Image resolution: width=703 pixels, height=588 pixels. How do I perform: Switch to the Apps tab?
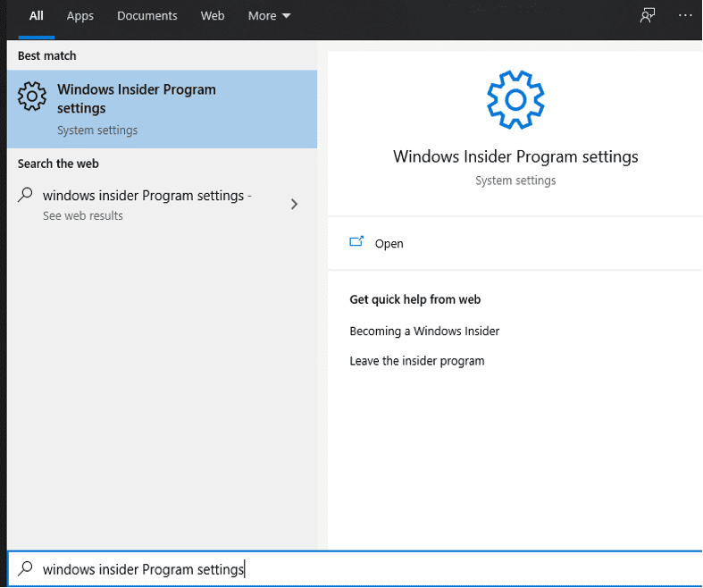click(80, 16)
